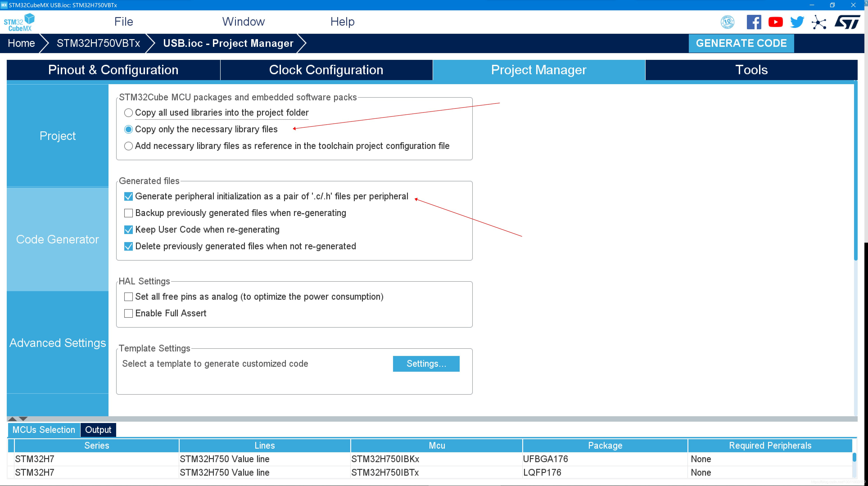The height and width of the screenshot is (486, 868).
Task: Click the GENERATE CODE button
Action: point(741,43)
